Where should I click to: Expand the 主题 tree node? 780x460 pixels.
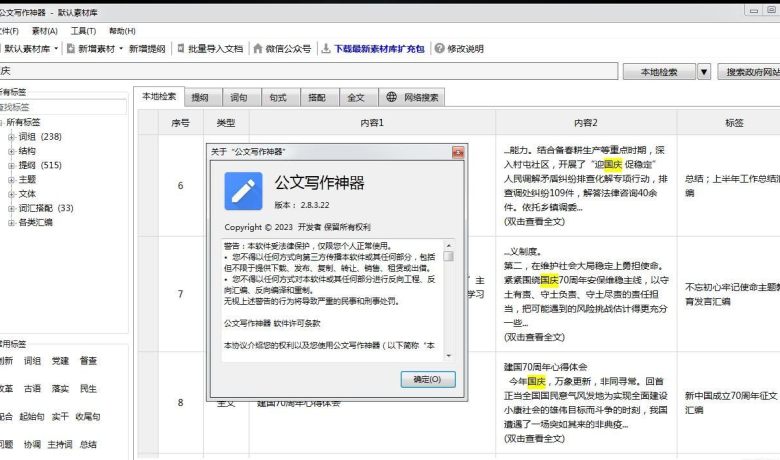pyautogui.click(x=11, y=180)
